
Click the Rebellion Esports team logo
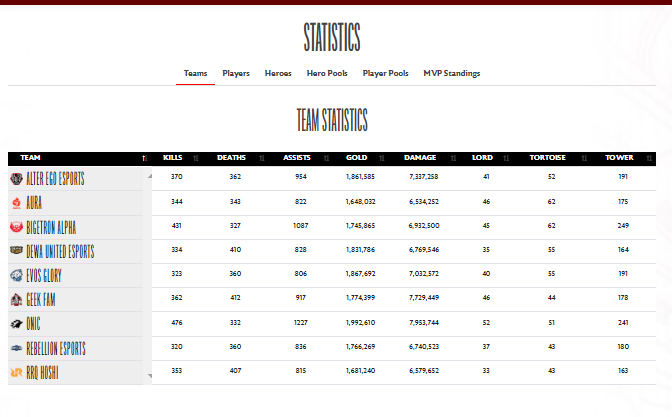coord(16,348)
